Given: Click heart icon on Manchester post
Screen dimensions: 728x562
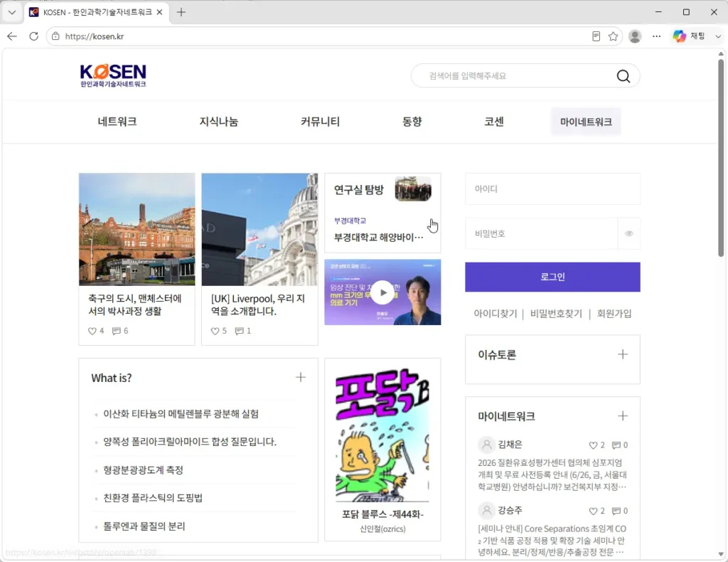Looking at the screenshot, I should tap(92, 332).
